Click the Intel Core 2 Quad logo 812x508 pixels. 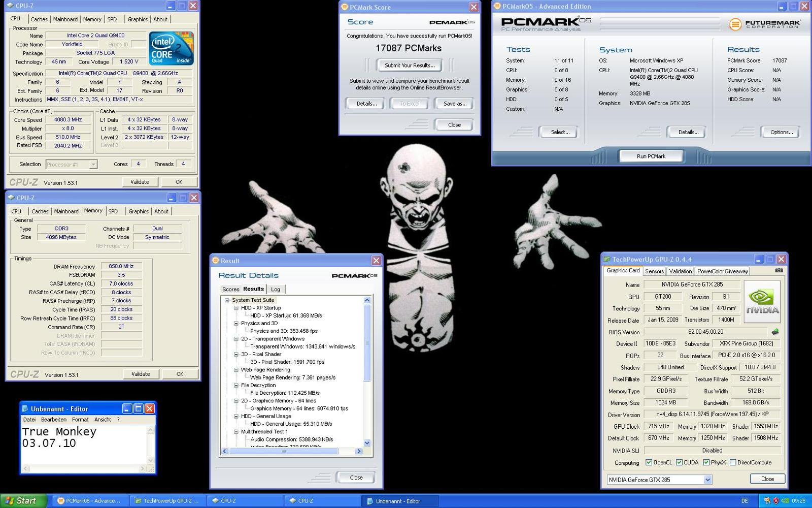[x=171, y=48]
